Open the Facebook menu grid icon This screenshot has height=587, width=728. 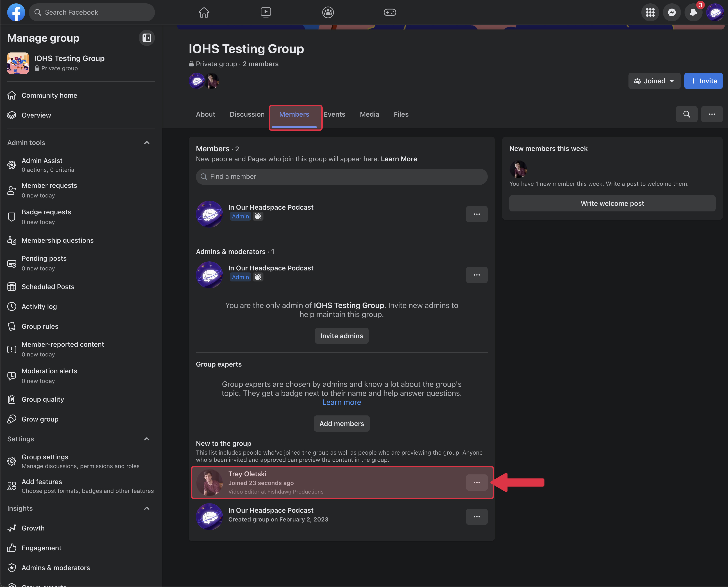(650, 13)
